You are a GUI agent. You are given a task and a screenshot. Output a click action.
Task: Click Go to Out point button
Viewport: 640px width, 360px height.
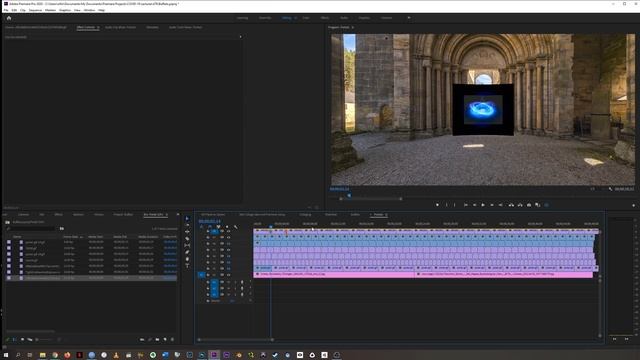(x=501, y=205)
